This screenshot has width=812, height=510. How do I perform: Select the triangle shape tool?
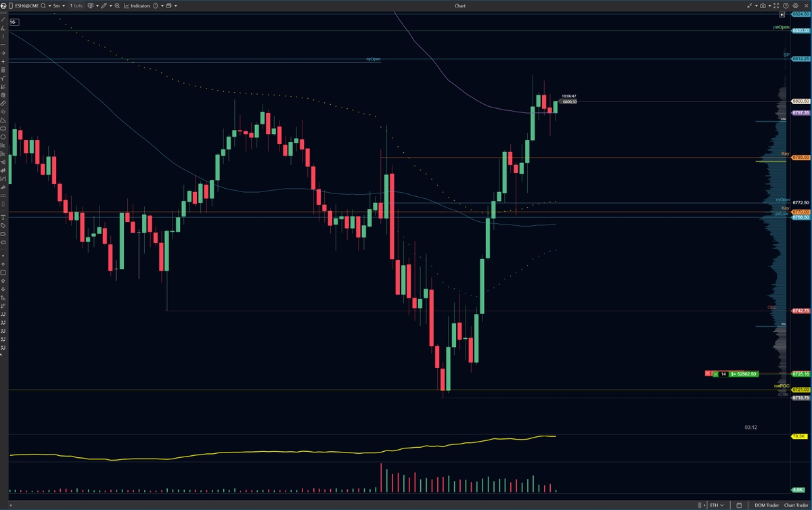[3, 120]
